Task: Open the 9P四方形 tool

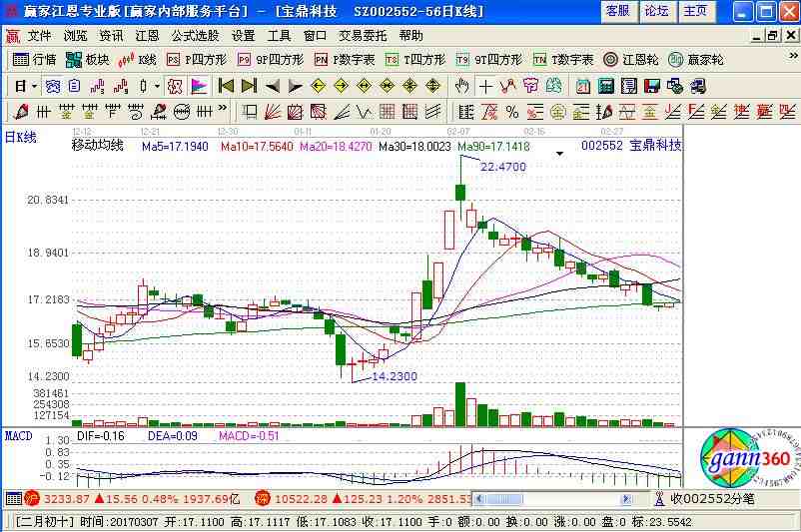Action: pyautogui.click(x=271, y=60)
